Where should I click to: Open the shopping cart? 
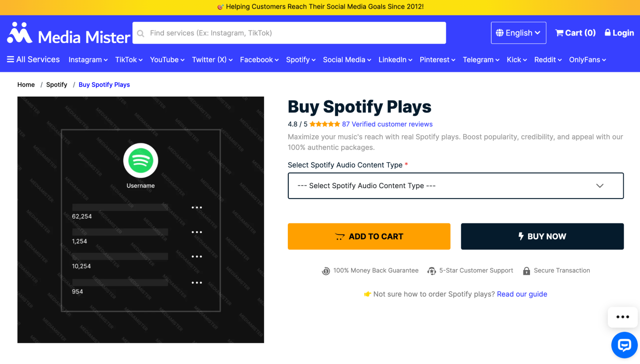click(x=575, y=33)
